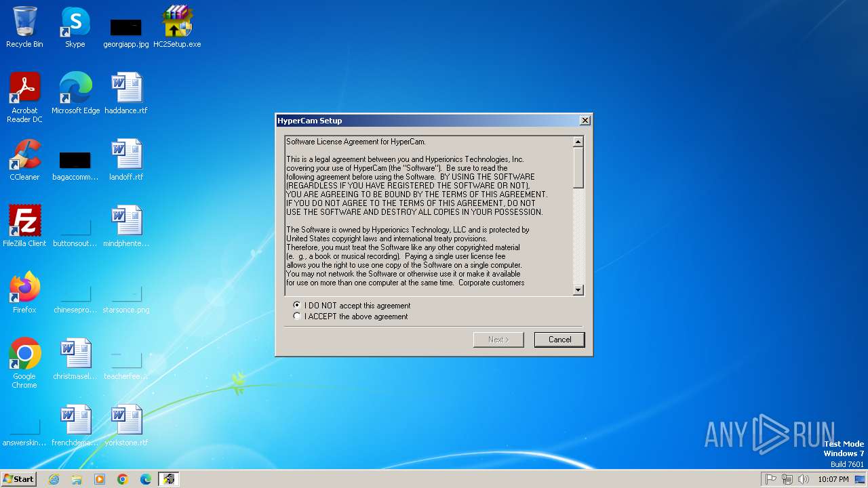Open the Start menu
This screenshot has height=488, width=868.
coord(19,479)
